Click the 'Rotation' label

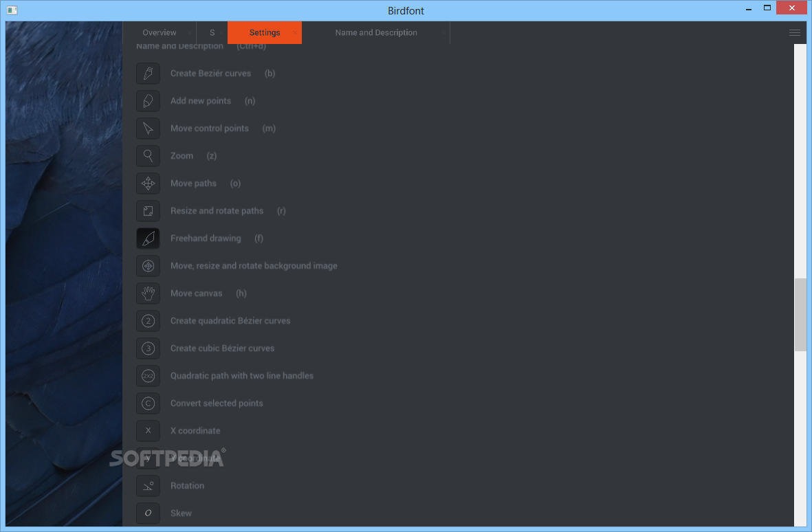pyautogui.click(x=188, y=485)
